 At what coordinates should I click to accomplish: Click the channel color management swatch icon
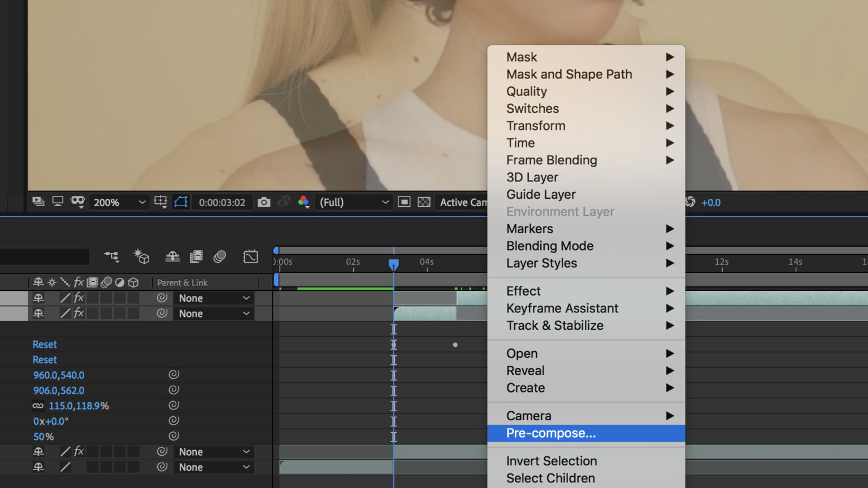point(303,202)
